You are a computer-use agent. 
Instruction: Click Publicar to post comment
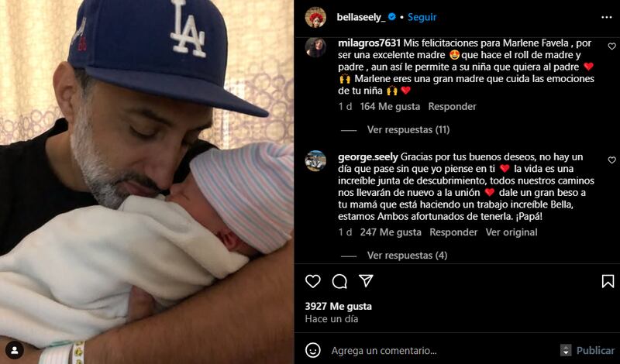coord(595,351)
